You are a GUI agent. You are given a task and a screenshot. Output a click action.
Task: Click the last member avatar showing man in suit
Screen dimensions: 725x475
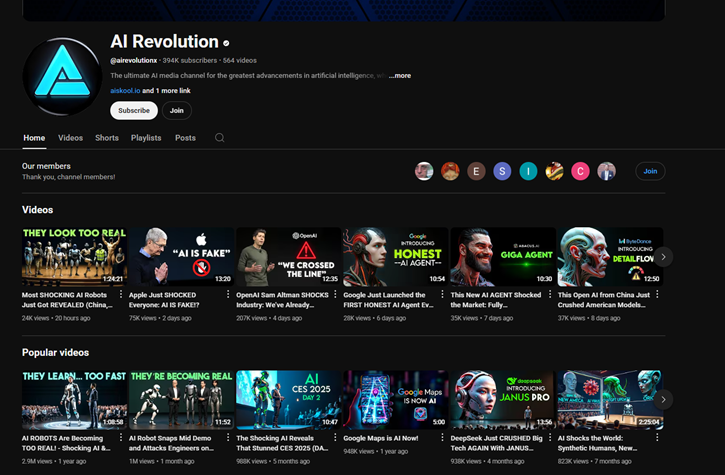(607, 171)
